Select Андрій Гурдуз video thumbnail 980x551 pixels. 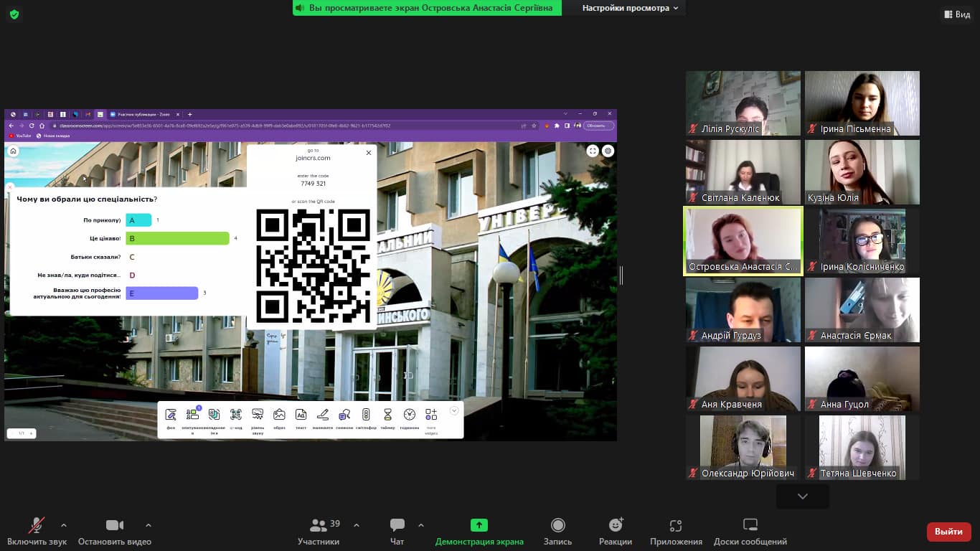(743, 310)
